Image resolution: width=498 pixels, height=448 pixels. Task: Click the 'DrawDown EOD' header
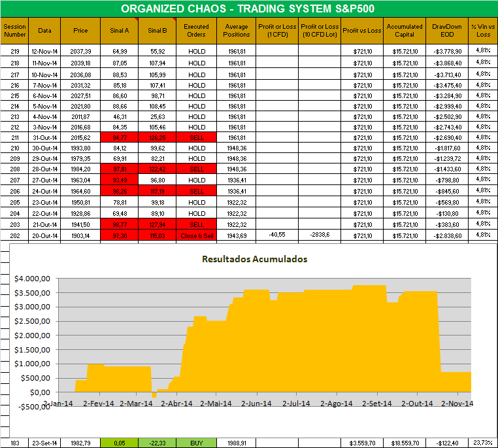point(447,31)
